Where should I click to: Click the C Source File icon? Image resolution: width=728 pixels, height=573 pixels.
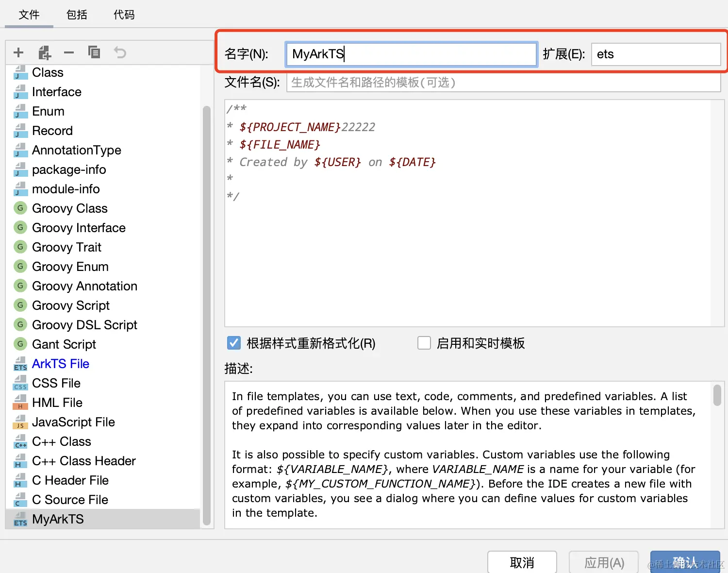[20, 500]
